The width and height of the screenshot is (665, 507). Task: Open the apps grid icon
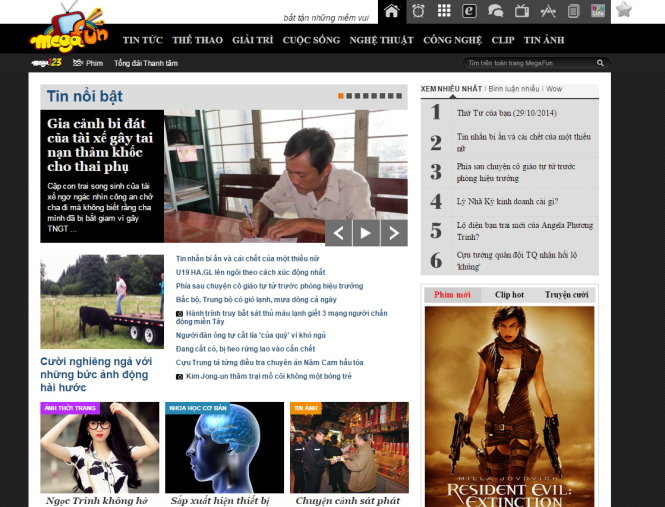pos(444,11)
